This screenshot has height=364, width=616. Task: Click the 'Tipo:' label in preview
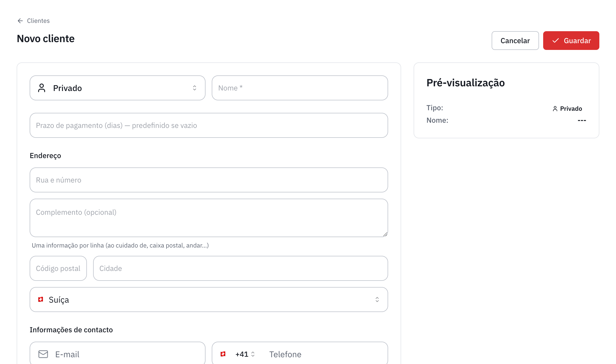[x=435, y=108]
